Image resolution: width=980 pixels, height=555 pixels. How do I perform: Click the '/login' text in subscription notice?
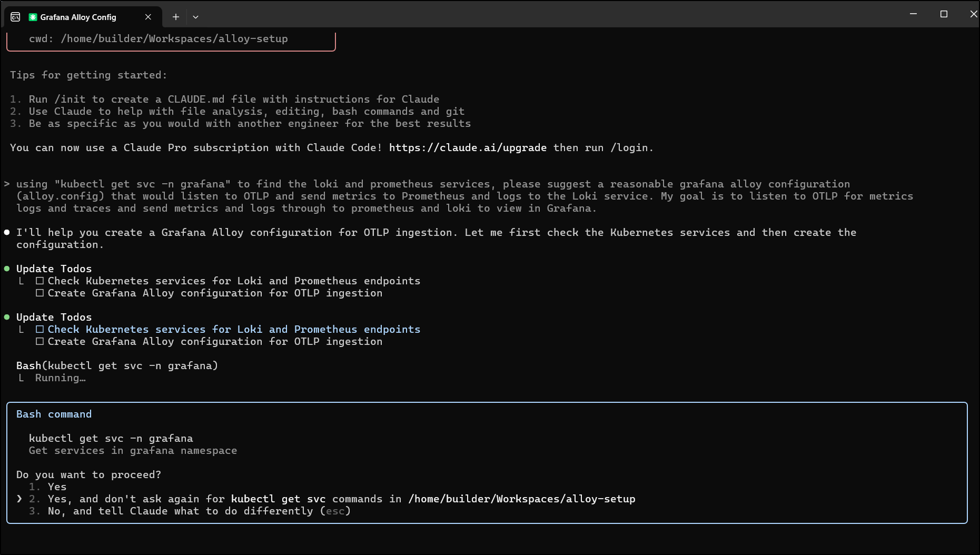tap(629, 148)
